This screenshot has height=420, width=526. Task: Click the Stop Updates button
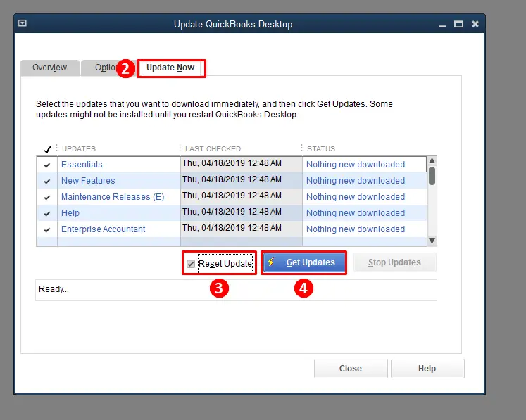tap(395, 262)
